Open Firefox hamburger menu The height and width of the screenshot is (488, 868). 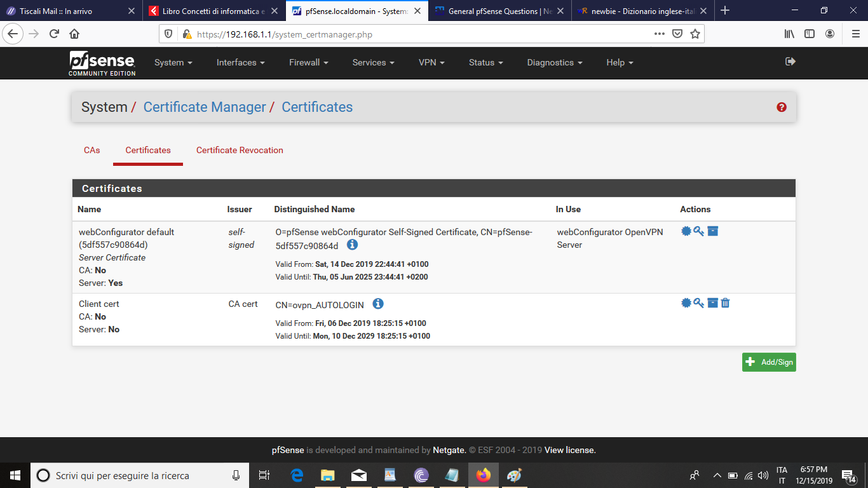click(855, 34)
